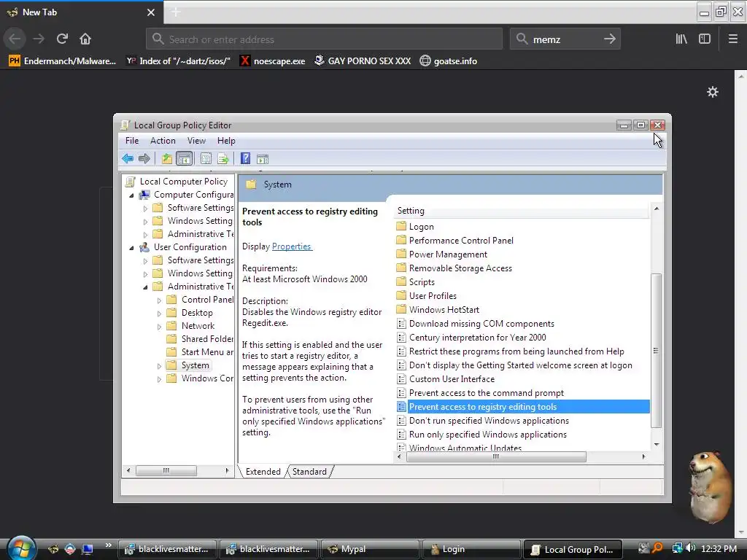Screen dimensions: 747x560
Task: Switch to the Login taskbar button
Action: tap(471, 549)
